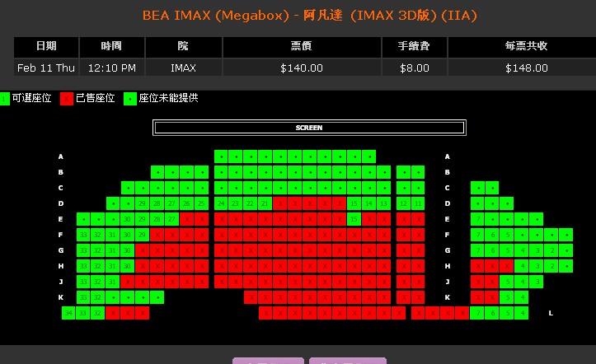The width and height of the screenshot is (596, 364).
Task: Pick seat 23 in row D
Action: pyautogui.click(x=236, y=203)
